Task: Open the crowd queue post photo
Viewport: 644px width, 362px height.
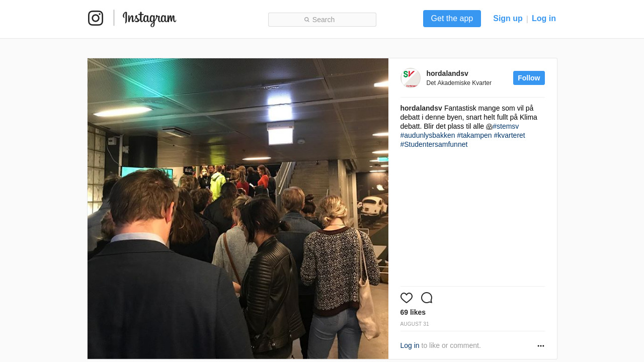Action: pyautogui.click(x=238, y=209)
